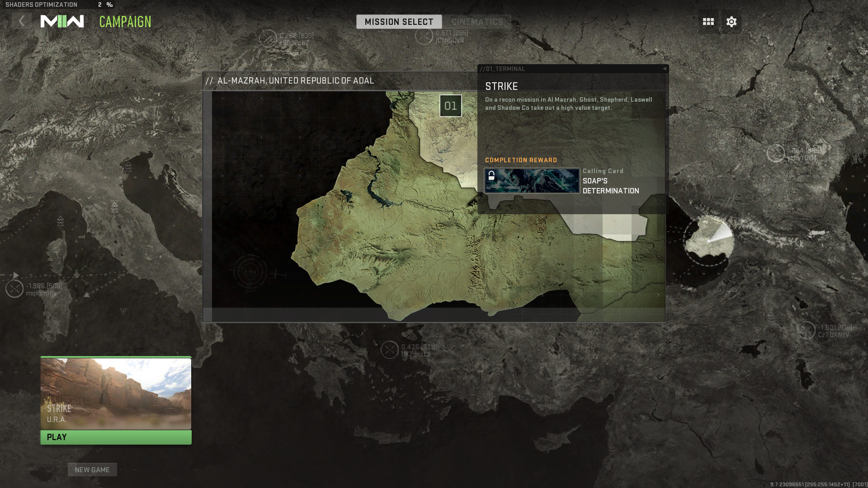This screenshot has width=868, height=488.
Task: Click the mission description starting 'On a recon mission'
Action: click(569, 103)
